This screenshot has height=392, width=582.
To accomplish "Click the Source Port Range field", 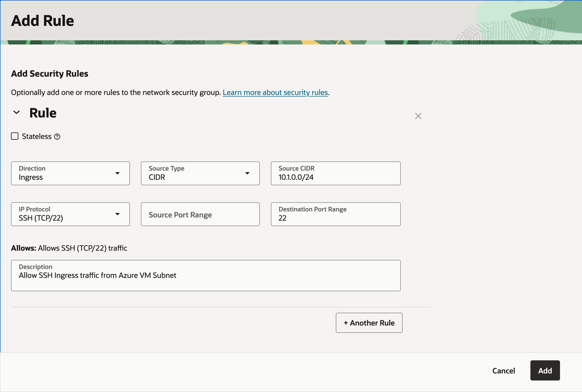I will click(x=200, y=214).
